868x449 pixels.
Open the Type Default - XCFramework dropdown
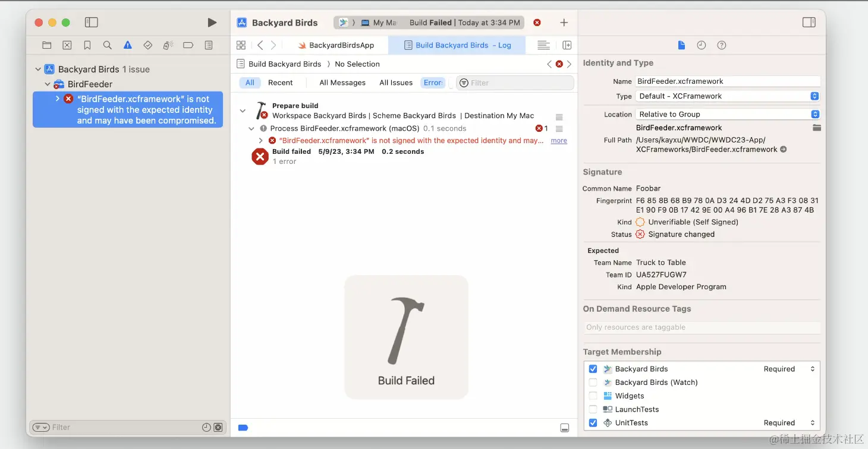(x=728, y=96)
